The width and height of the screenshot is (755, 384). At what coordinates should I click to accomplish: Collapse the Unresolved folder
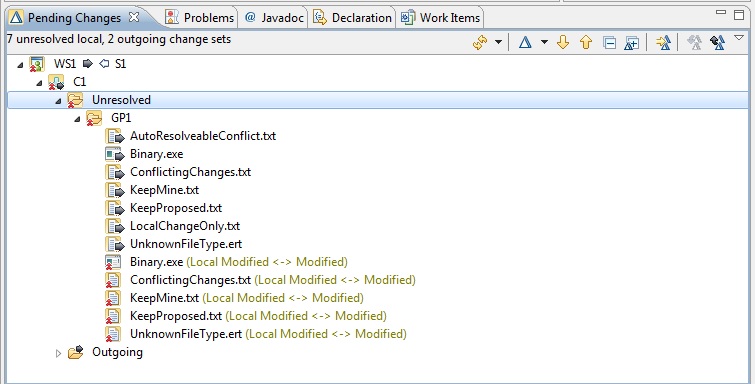58,101
